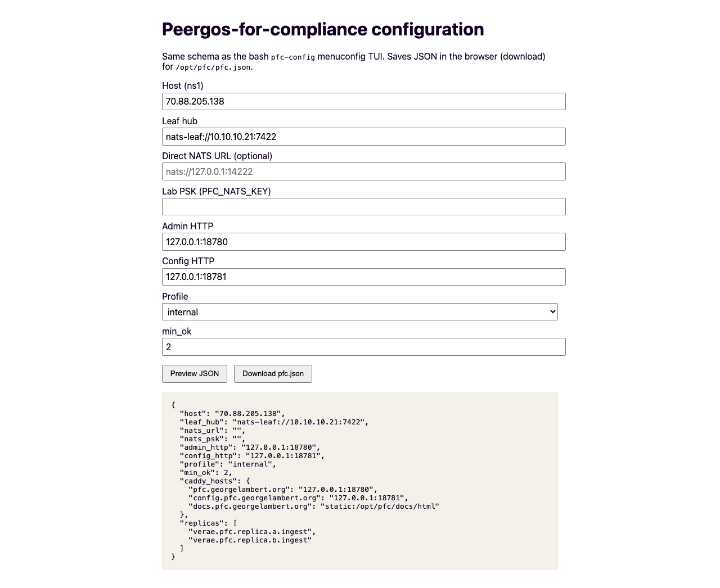Viewport: 720px width, 588px height.
Task: Click the Lab PSK (PFC_NATS_KEY) label
Action: [x=217, y=191]
